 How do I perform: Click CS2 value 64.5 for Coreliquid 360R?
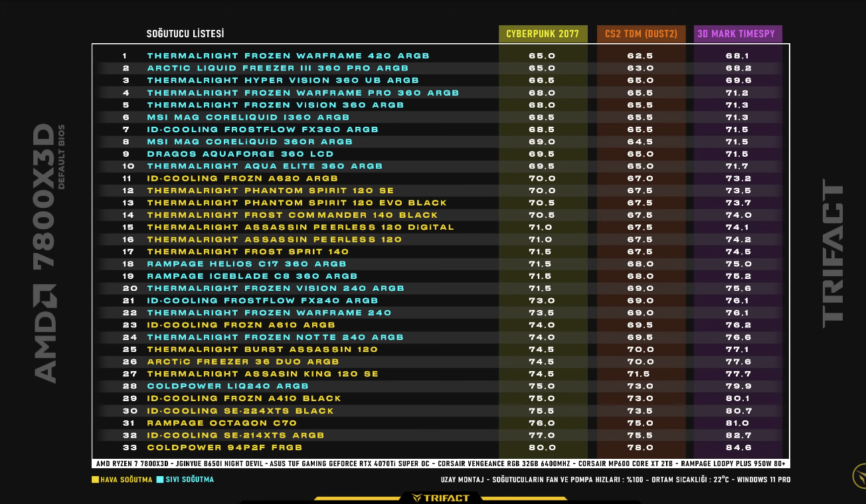[x=640, y=141]
